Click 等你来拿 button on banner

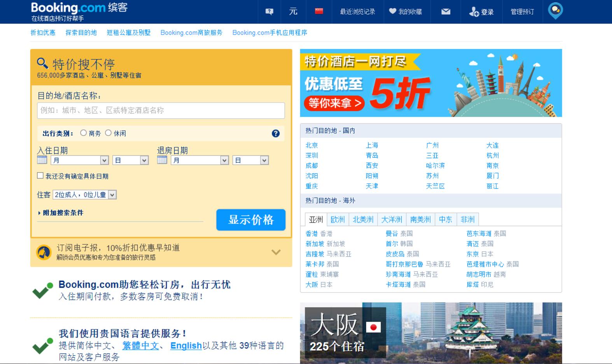(334, 103)
